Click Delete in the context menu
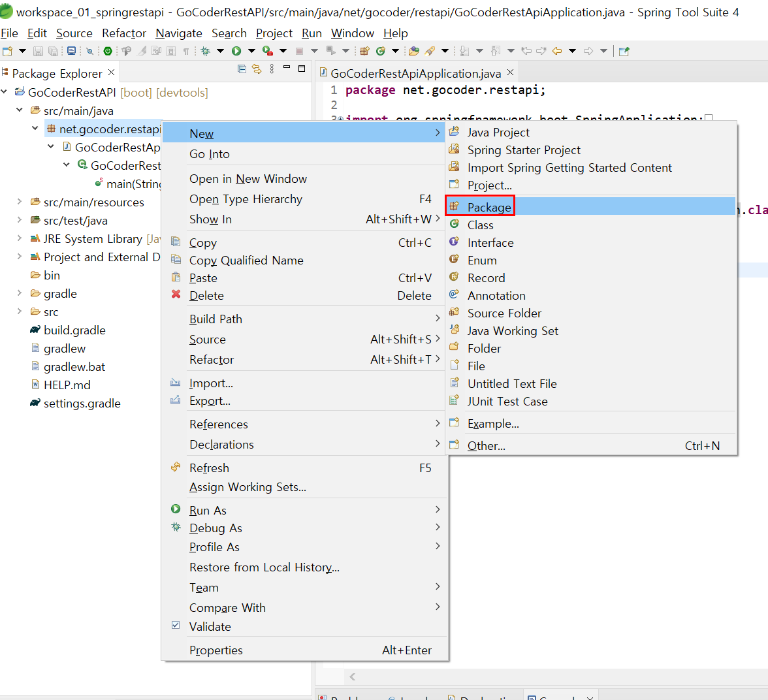This screenshot has height=700, width=768. click(304, 295)
